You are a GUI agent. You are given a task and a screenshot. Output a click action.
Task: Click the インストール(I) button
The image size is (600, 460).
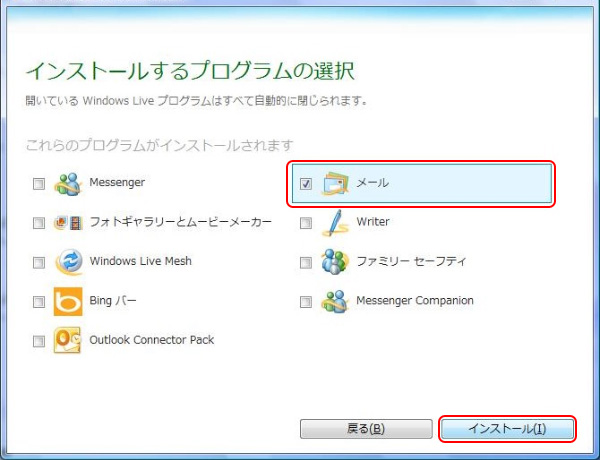click(507, 429)
